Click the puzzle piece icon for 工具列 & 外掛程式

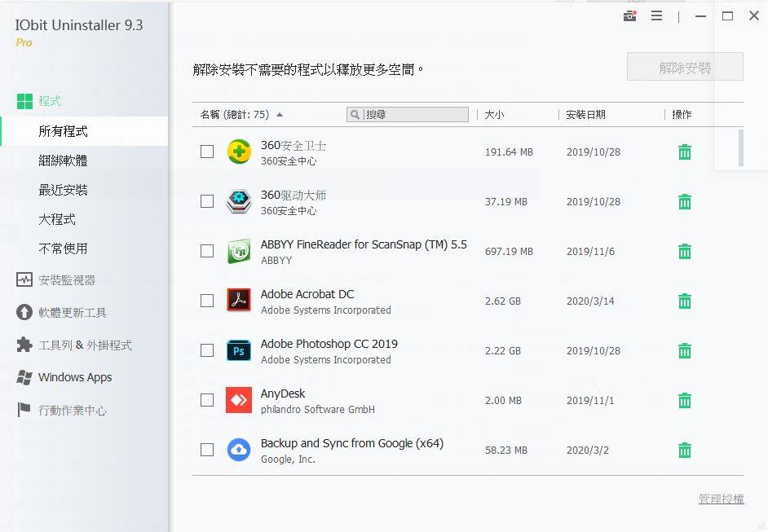[x=24, y=345]
